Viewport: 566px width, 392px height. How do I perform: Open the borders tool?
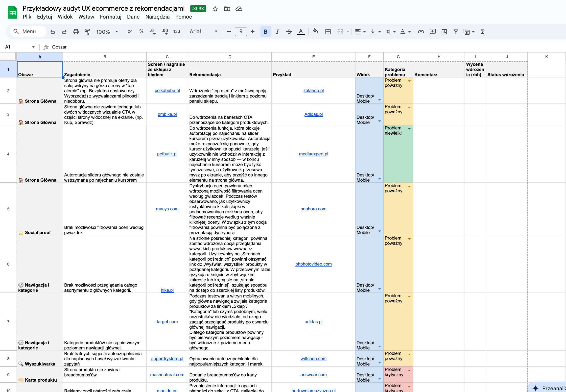coord(328,32)
